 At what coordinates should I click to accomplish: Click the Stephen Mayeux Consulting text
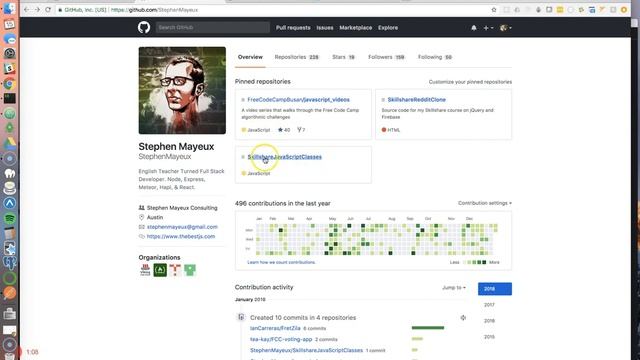pos(182,208)
